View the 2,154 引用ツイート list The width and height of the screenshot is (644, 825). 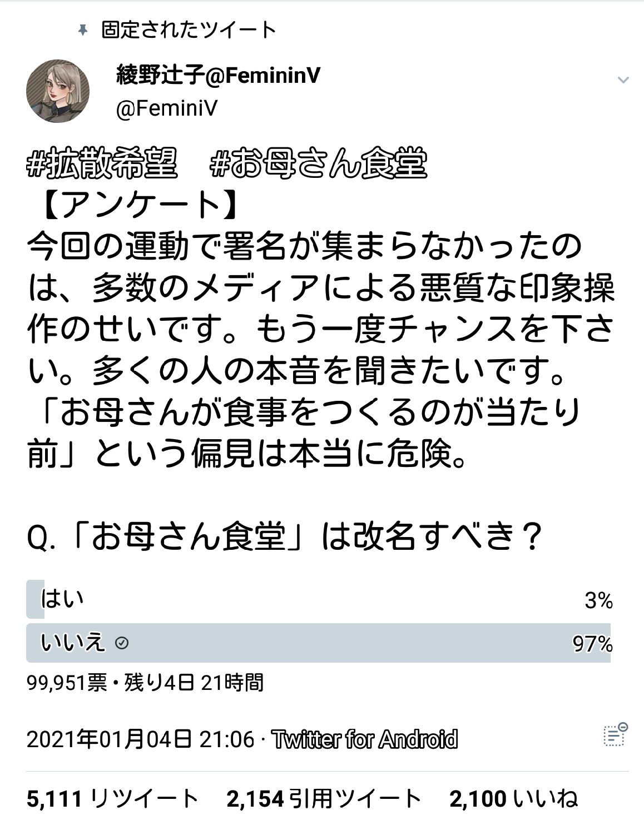(x=324, y=799)
